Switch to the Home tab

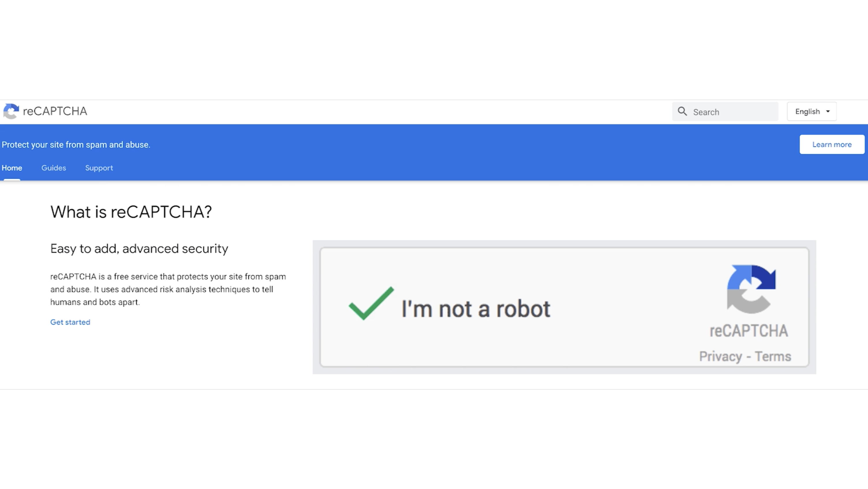(12, 168)
